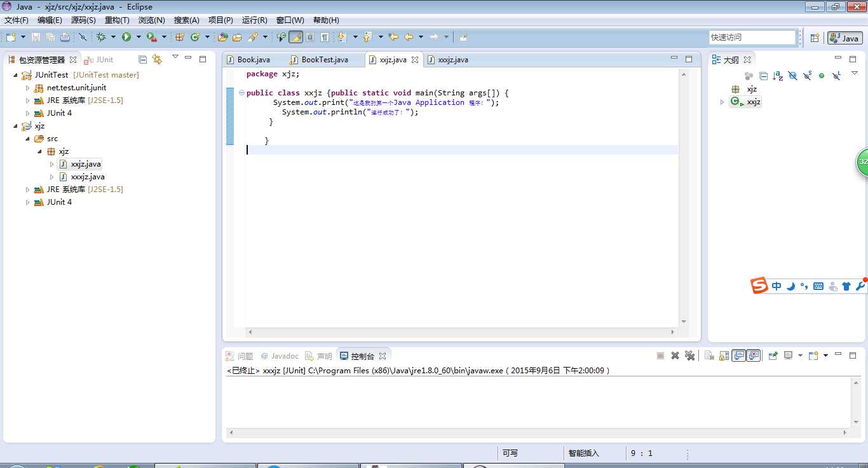This screenshot has height=468, width=868.
Task: Pin the console view
Action: click(773, 356)
